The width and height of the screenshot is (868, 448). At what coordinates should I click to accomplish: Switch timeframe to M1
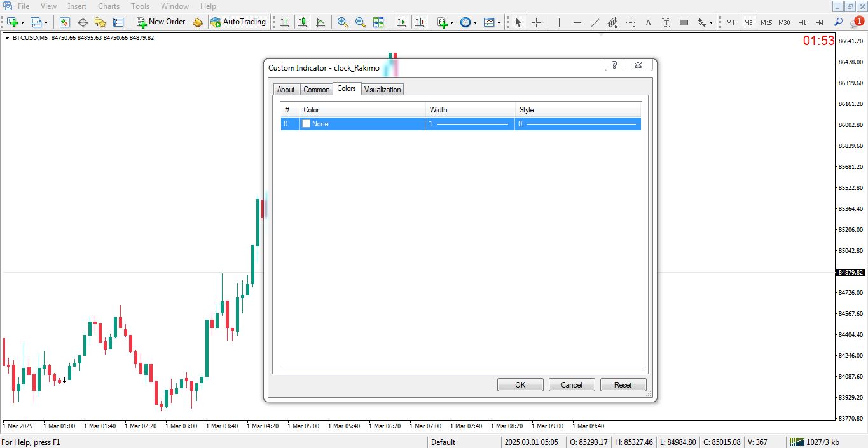(x=731, y=22)
